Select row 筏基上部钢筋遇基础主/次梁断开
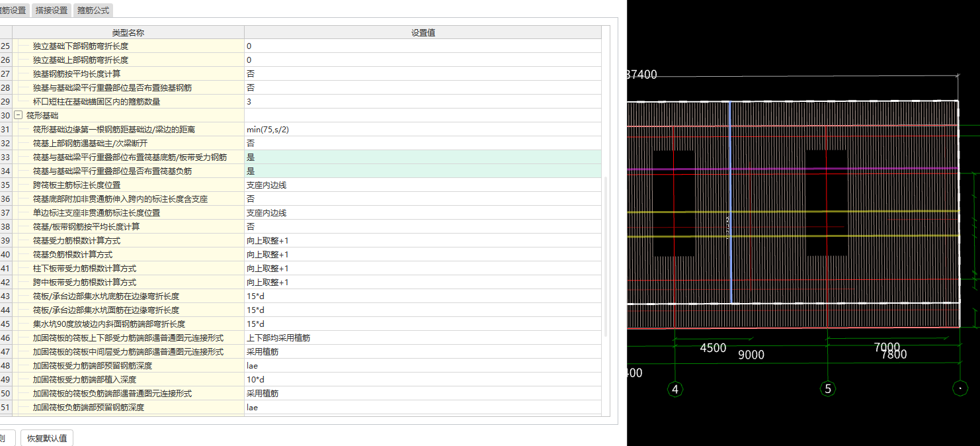Image resolution: width=980 pixels, height=446 pixels. [x=128, y=144]
